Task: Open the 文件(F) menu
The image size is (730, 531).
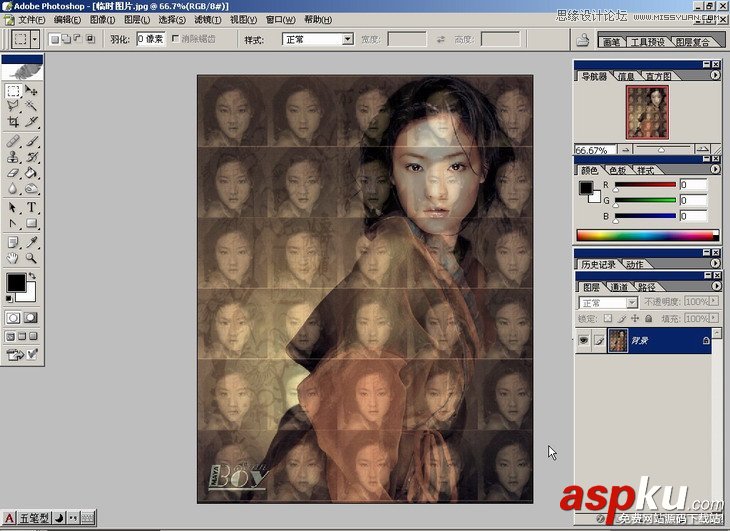Action: tap(31, 20)
